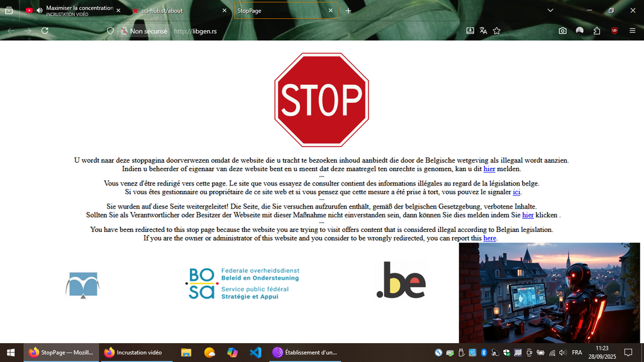Image resolution: width=644 pixels, height=362 pixels.
Task: Click the blue open-book logo
Action: (x=82, y=285)
